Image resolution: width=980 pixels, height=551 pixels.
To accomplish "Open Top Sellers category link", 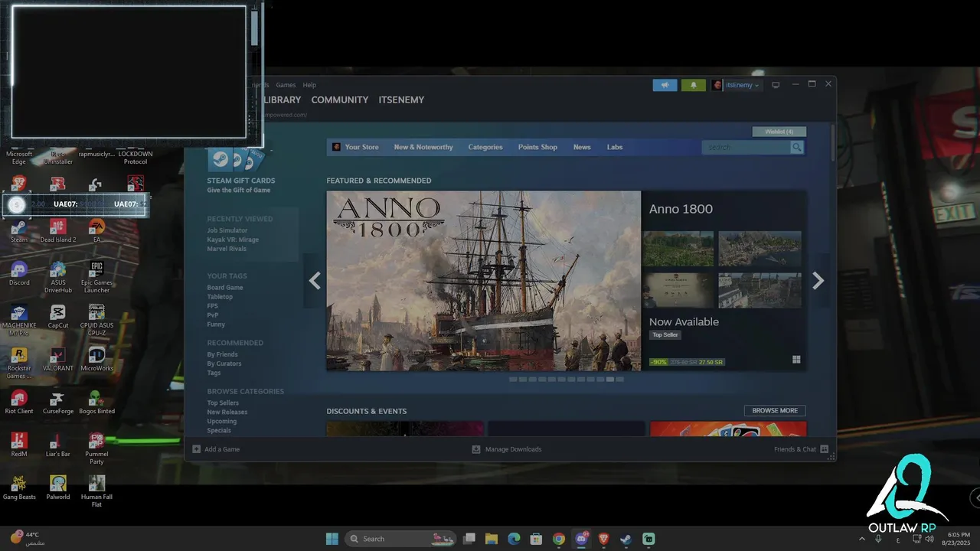I will [x=223, y=403].
